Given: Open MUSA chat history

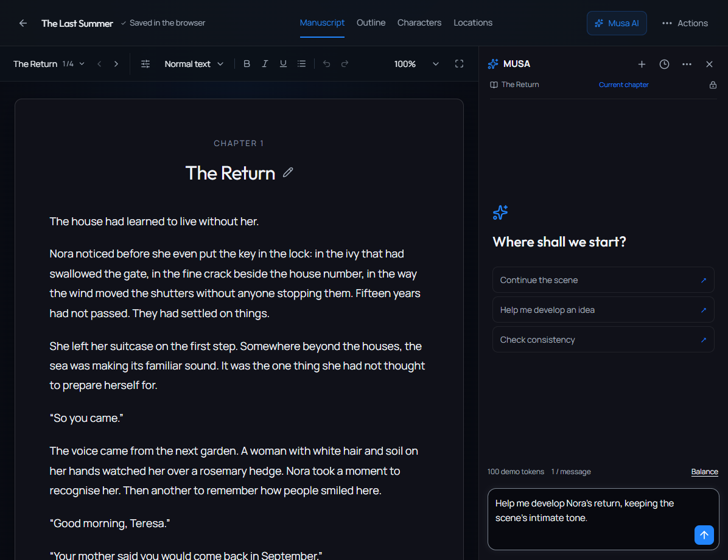Looking at the screenshot, I should (665, 64).
